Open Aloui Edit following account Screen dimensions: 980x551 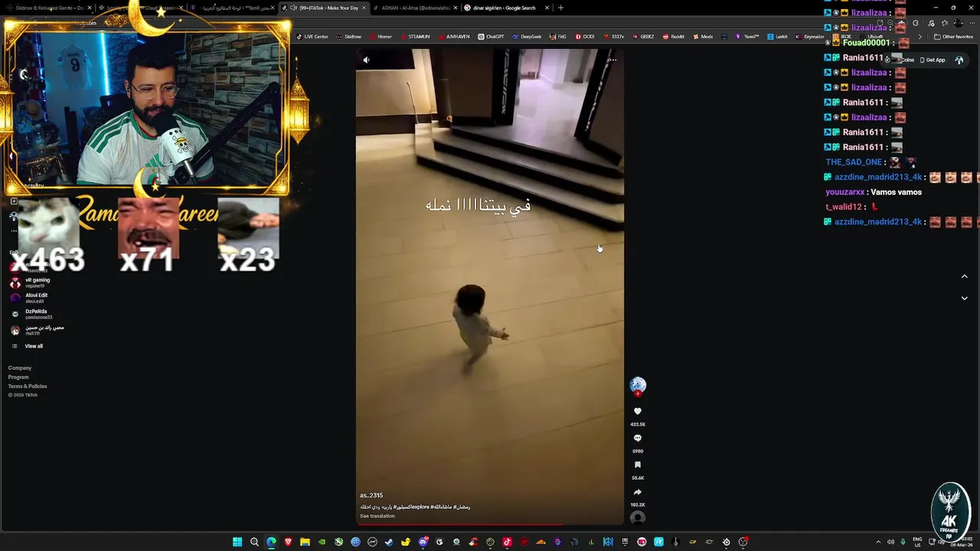point(31,298)
